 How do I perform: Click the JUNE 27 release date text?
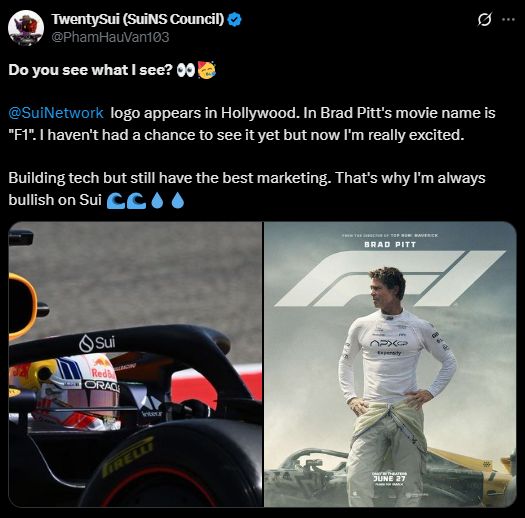389,478
